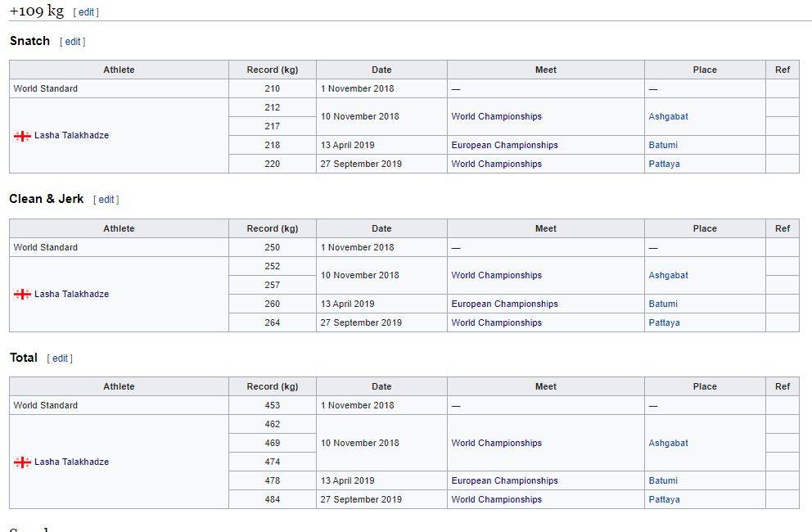Click the Georgia flag icon in Total table

22,462
